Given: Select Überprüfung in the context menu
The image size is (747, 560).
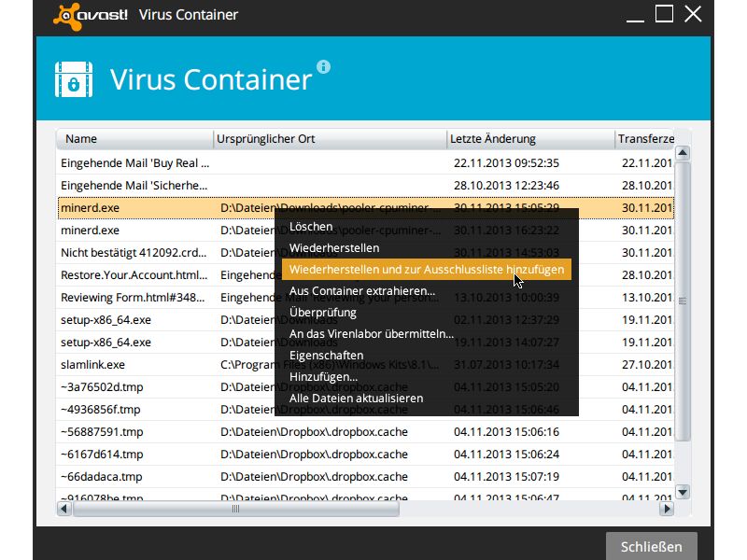Looking at the screenshot, I should 323,313.
